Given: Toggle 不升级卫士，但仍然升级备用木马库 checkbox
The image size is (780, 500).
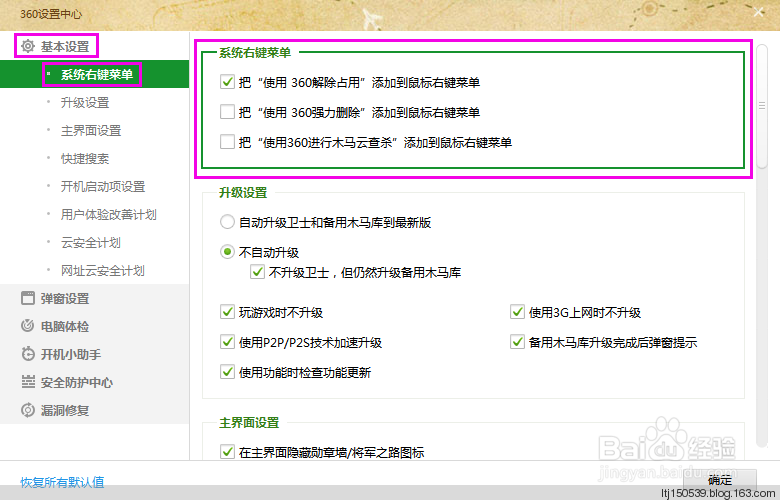Looking at the screenshot, I should point(257,272).
